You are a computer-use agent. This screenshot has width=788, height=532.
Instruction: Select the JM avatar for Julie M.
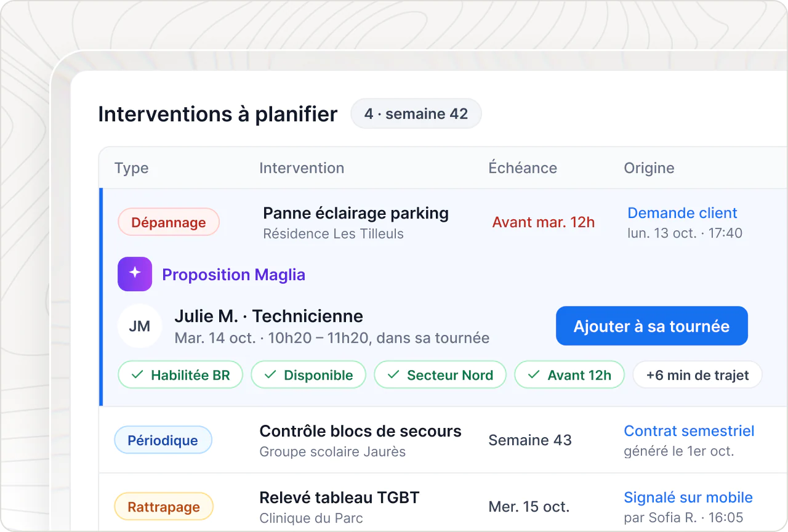click(140, 326)
